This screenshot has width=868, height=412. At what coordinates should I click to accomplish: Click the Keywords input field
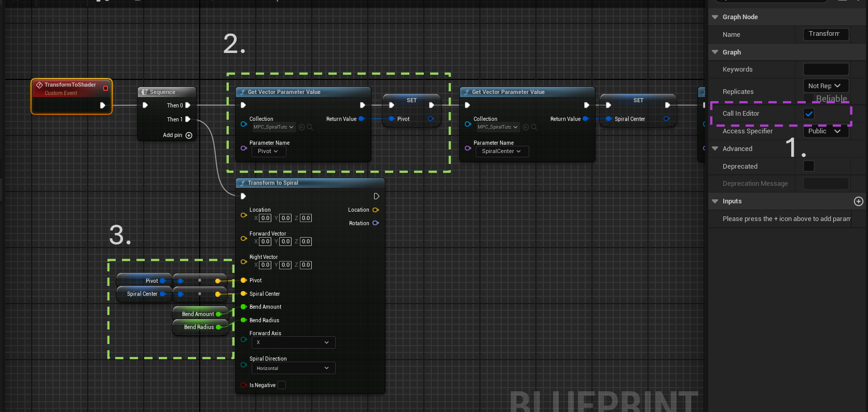(826, 70)
